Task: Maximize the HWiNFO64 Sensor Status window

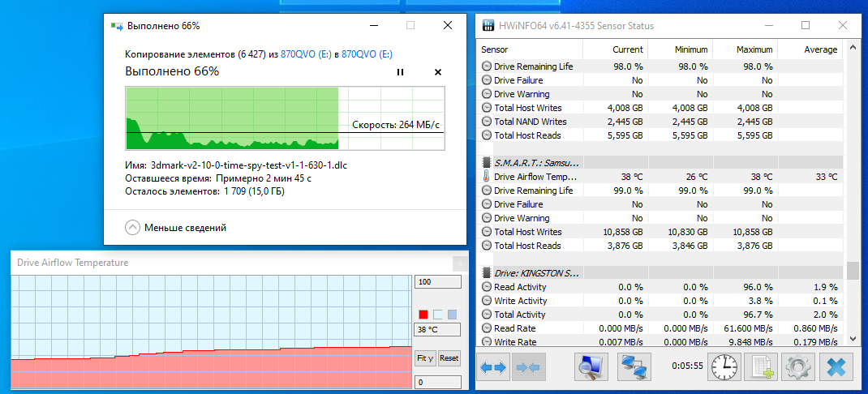Action: 806,25
